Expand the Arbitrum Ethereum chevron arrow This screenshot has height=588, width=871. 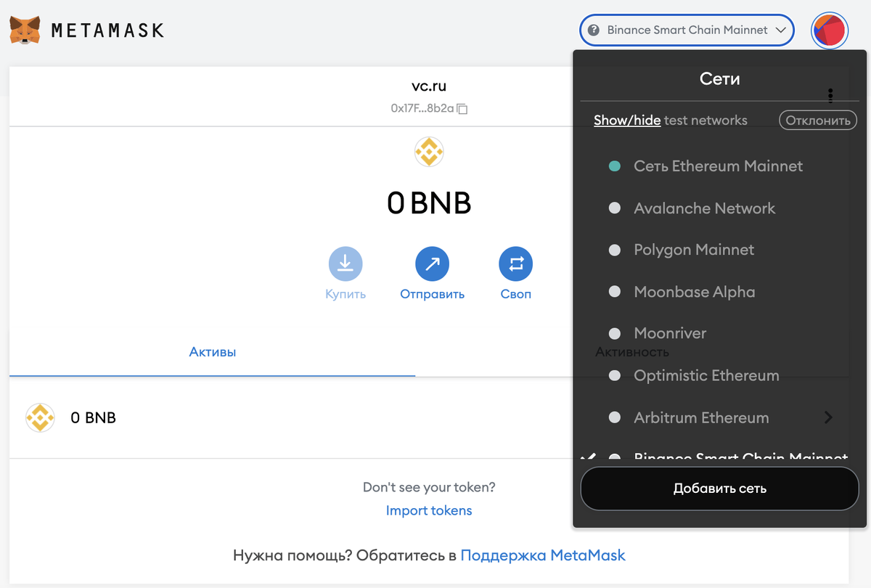[828, 417]
